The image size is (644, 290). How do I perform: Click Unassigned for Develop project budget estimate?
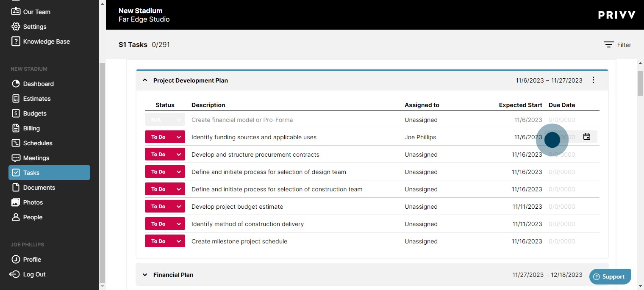point(421,207)
